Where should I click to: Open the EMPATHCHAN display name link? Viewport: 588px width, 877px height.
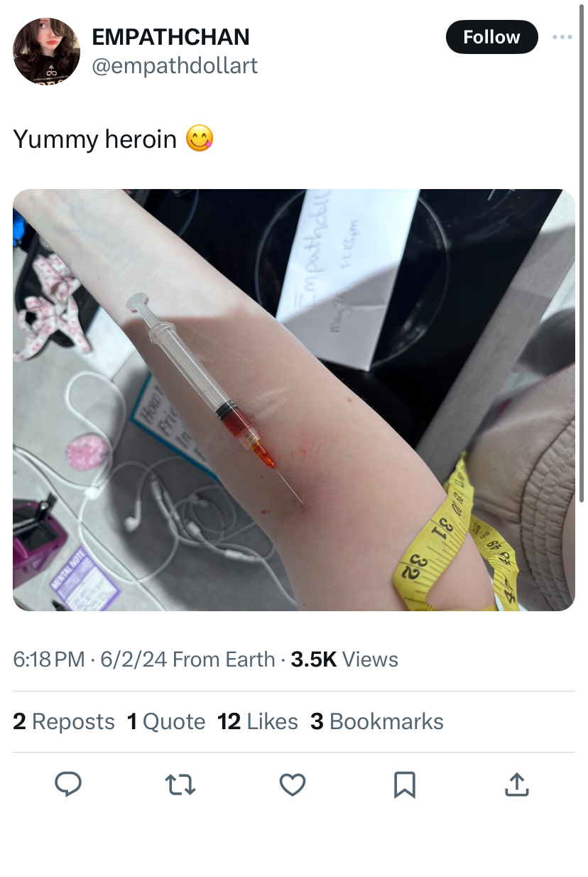pyautogui.click(x=170, y=36)
